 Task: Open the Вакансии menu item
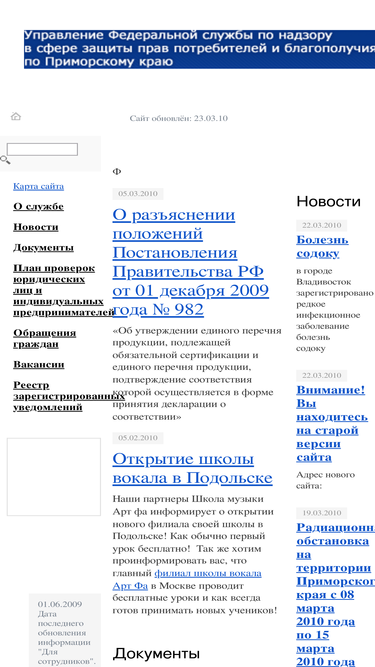coord(39,365)
